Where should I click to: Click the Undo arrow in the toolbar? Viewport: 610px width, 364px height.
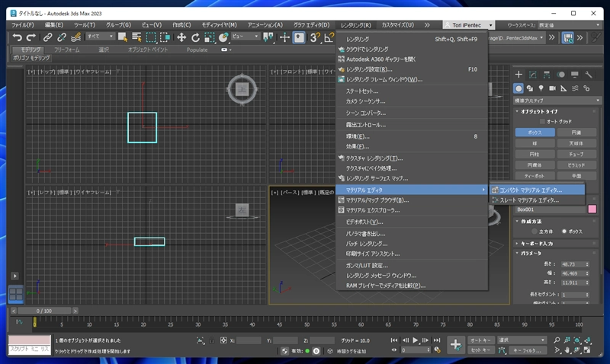click(17, 37)
